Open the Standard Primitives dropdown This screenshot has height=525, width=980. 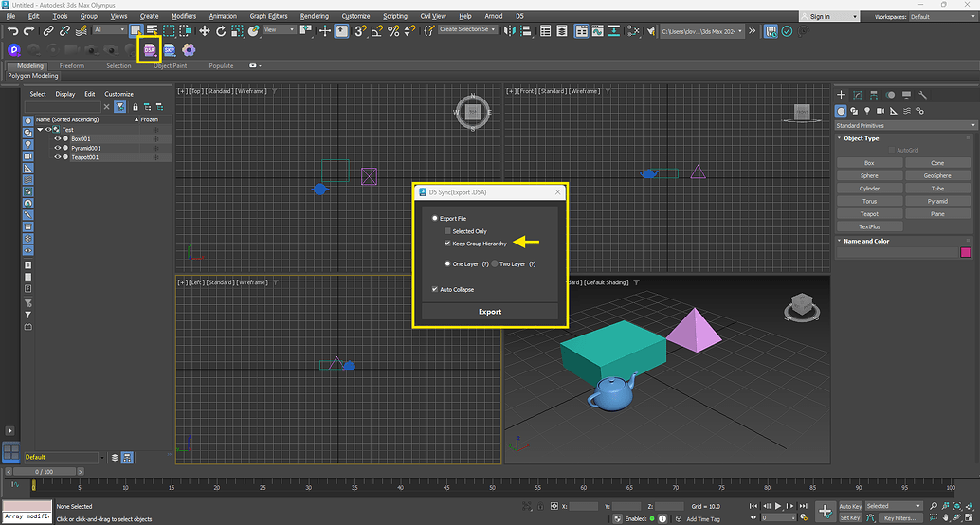pyautogui.click(x=906, y=126)
